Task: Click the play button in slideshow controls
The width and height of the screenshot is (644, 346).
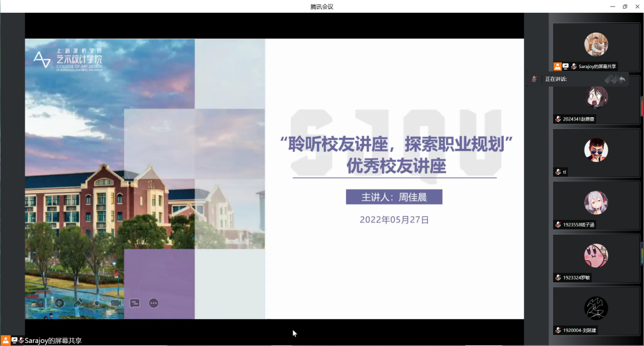Action: pos(59,303)
